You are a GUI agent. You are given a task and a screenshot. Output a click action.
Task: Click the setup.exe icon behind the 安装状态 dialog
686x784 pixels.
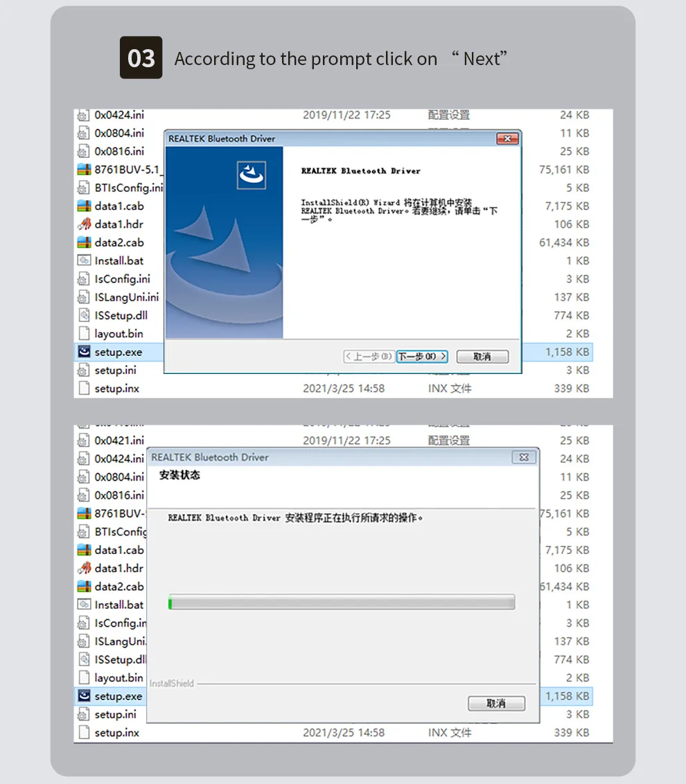point(84,696)
